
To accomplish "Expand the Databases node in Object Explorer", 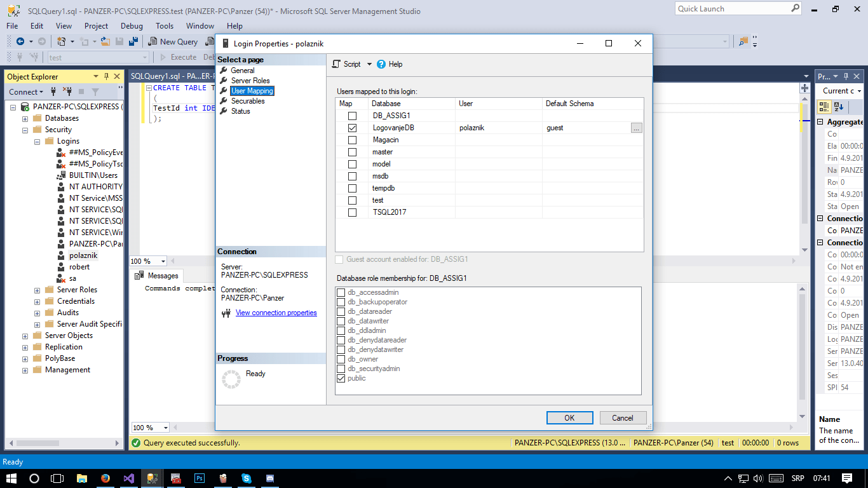I will pos(25,118).
